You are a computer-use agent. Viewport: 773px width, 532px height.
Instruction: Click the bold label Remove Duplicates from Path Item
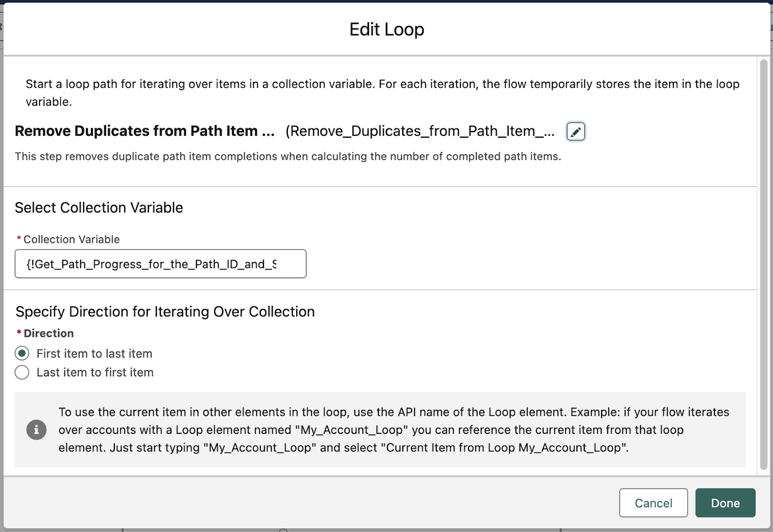click(144, 131)
